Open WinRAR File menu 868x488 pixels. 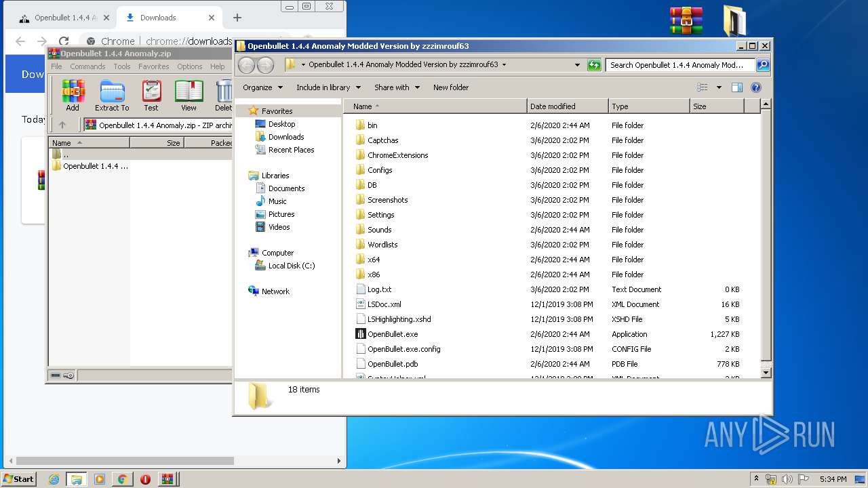pyautogui.click(x=57, y=66)
